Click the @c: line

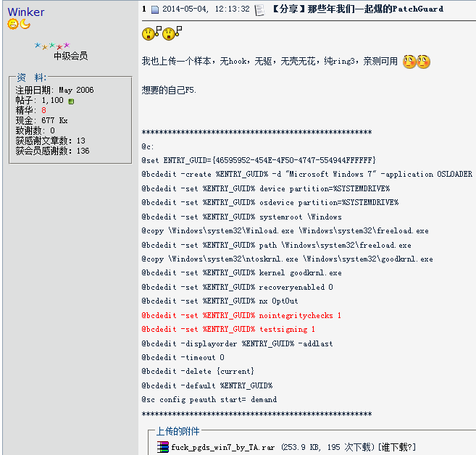point(148,146)
